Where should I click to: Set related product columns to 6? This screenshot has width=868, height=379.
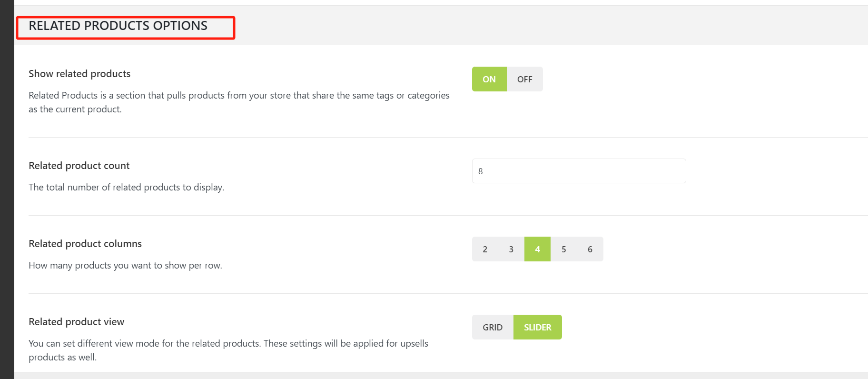(x=590, y=249)
